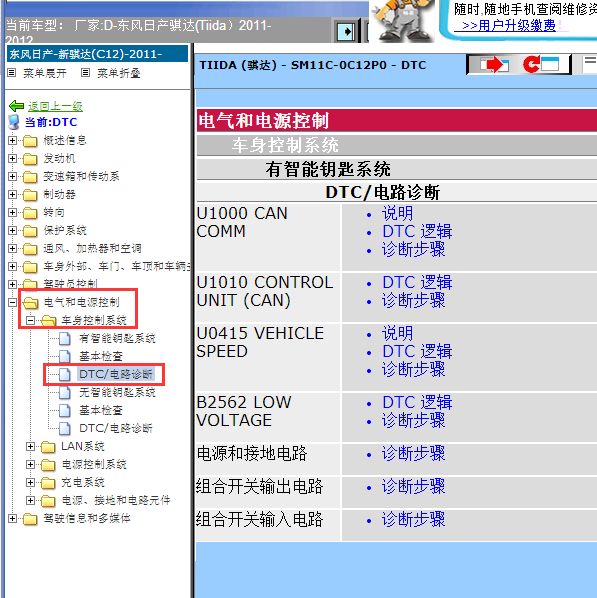Select the 充电系统 folder icon
597x598 pixels.
coord(48,483)
